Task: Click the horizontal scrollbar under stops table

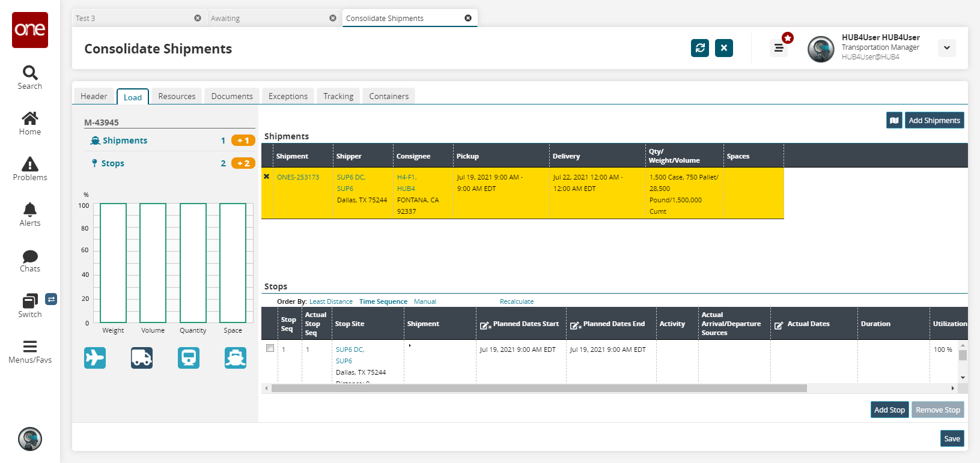Action: (538, 389)
